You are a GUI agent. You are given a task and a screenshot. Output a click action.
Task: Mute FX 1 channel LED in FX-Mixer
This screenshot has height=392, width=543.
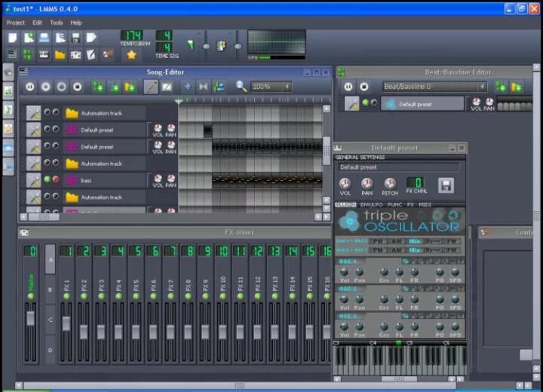(66, 296)
